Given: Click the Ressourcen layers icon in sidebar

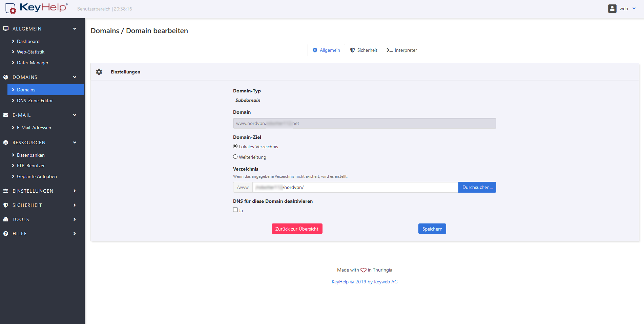Looking at the screenshot, I should click(6, 143).
